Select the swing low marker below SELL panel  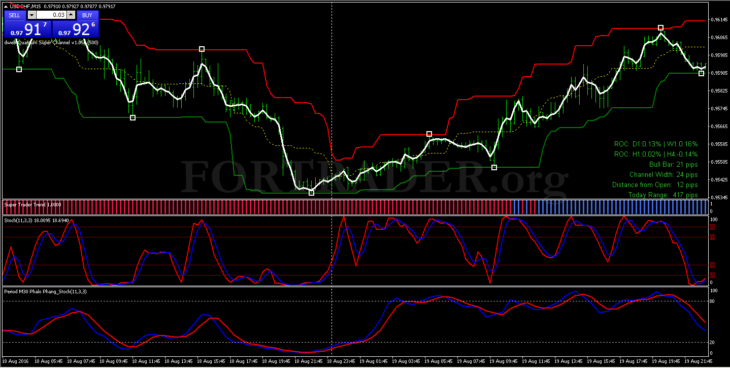click(x=19, y=69)
